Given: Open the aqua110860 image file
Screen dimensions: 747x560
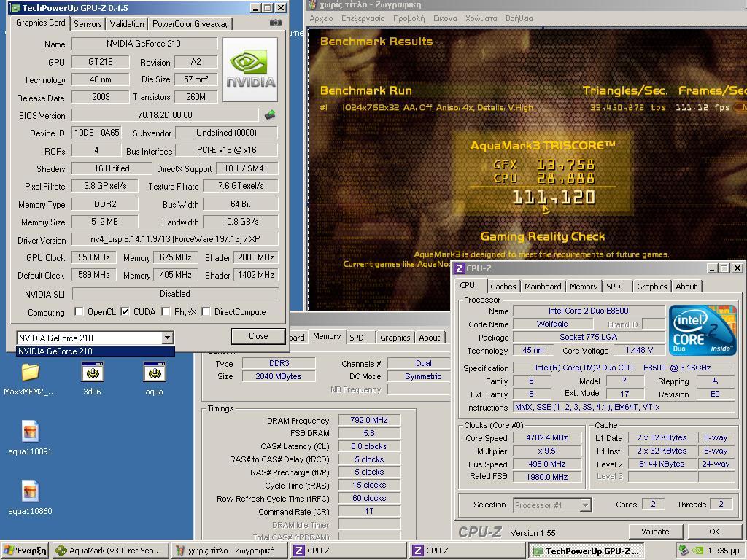Looking at the screenshot, I should pos(30,498).
